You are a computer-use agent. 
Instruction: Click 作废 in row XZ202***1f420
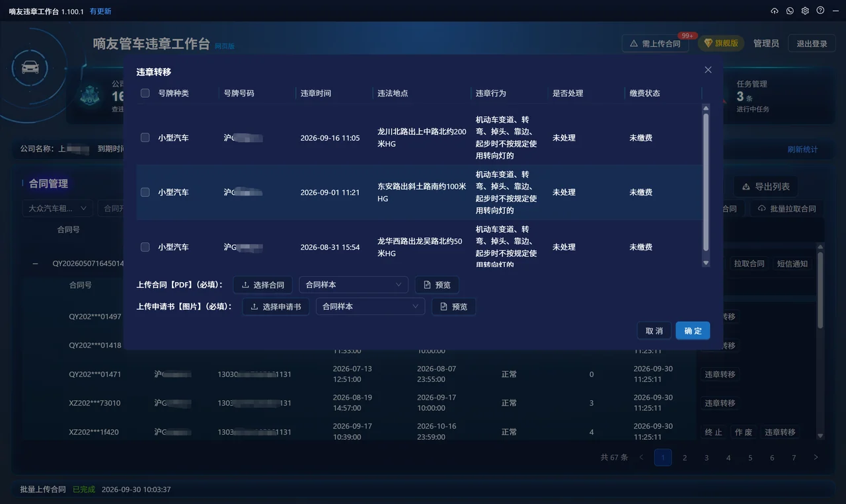coord(744,432)
